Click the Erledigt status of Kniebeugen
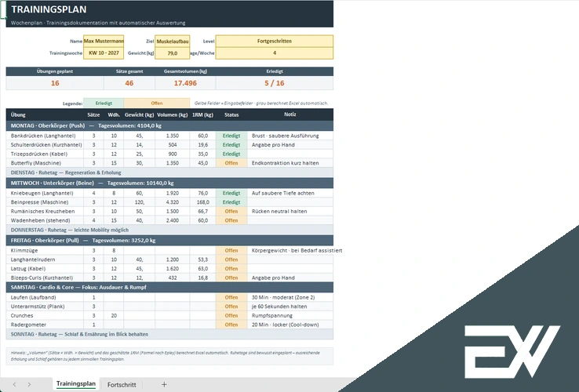Screen dimensions: 579x392 231,193
